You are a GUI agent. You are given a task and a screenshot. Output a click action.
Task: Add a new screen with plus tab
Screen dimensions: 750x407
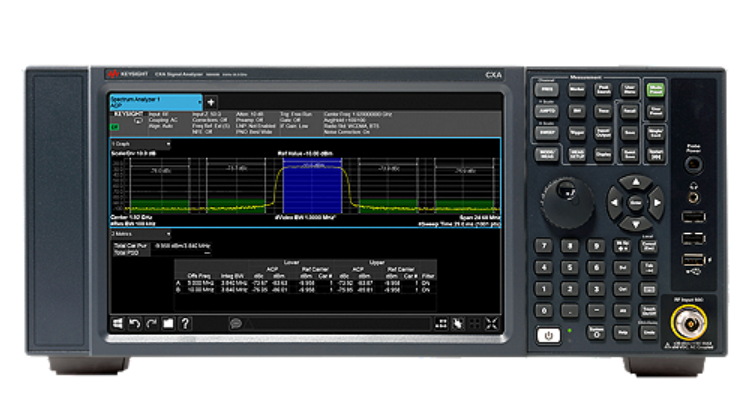[x=211, y=102]
